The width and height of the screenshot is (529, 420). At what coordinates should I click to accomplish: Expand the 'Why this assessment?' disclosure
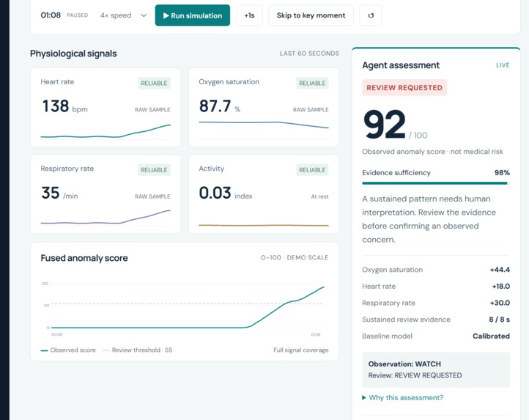[403, 397]
